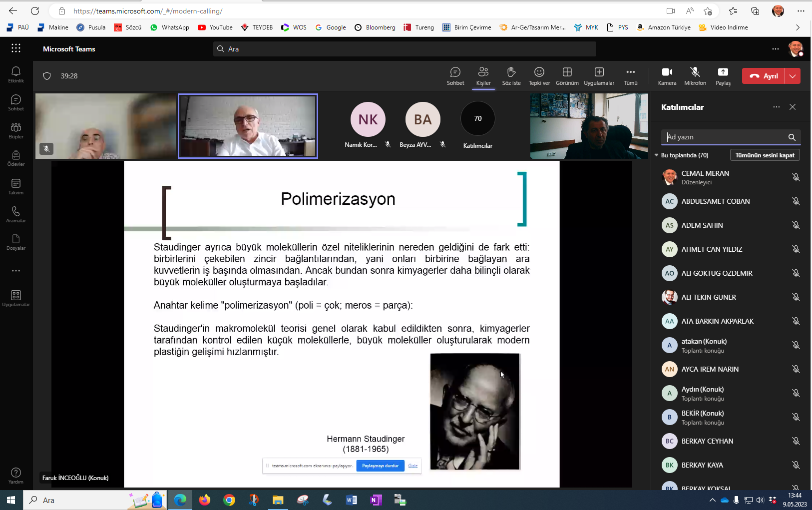812x510 pixels.
Task: Collapse the Bu toplantıda (70) participant list
Action: 657,155
